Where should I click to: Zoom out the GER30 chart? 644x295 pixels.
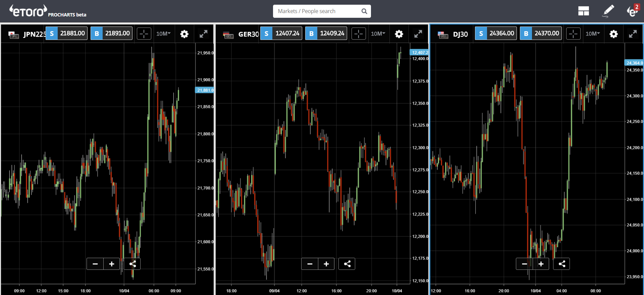point(310,264)
